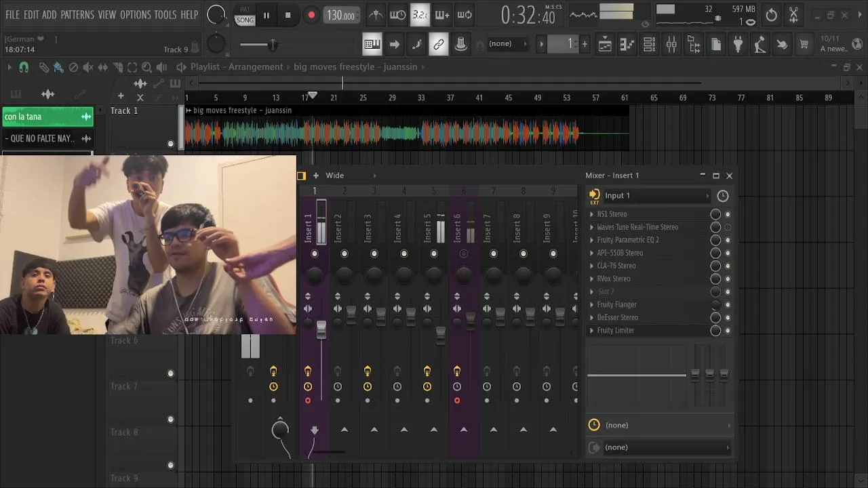This screenshot has width=868, height=488.
Task: Click bar 41 on the timeline ruler
Action: (x=479, y=98)
